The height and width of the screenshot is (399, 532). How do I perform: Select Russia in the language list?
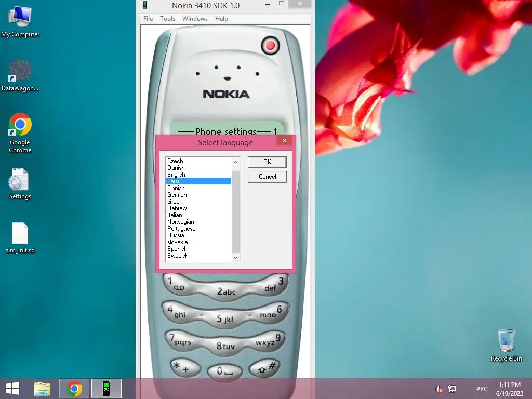pos(199,235)
